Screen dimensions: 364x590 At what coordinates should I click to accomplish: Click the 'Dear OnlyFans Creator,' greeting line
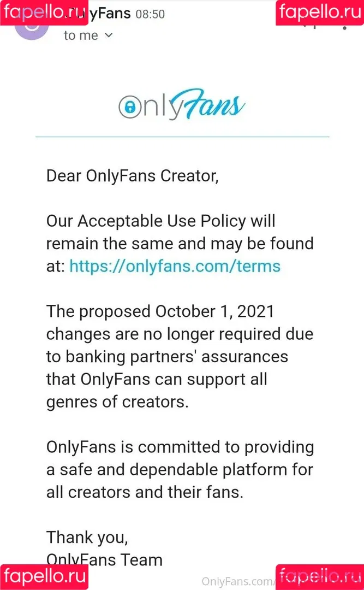click(133, 176)
